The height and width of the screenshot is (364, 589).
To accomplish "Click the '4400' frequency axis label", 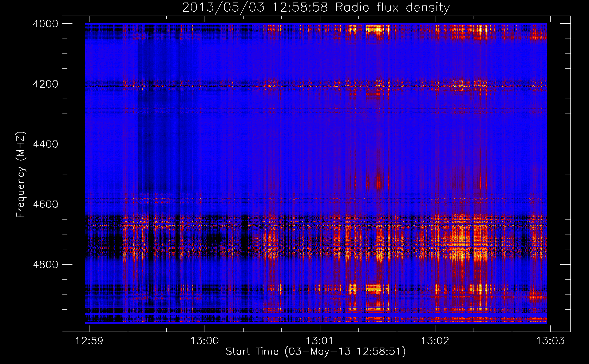I will click(x=46, y=144).
